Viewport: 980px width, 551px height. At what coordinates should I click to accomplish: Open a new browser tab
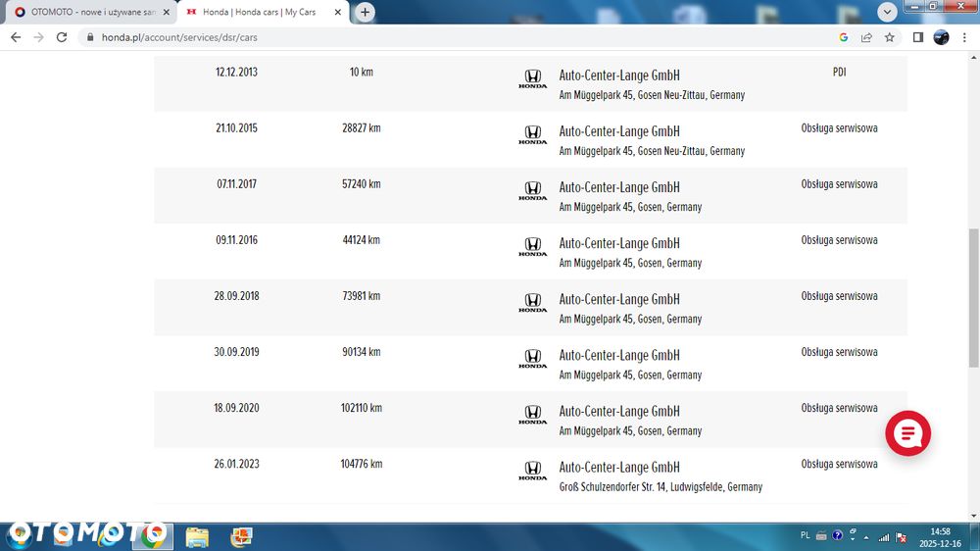tap(365, 12)
